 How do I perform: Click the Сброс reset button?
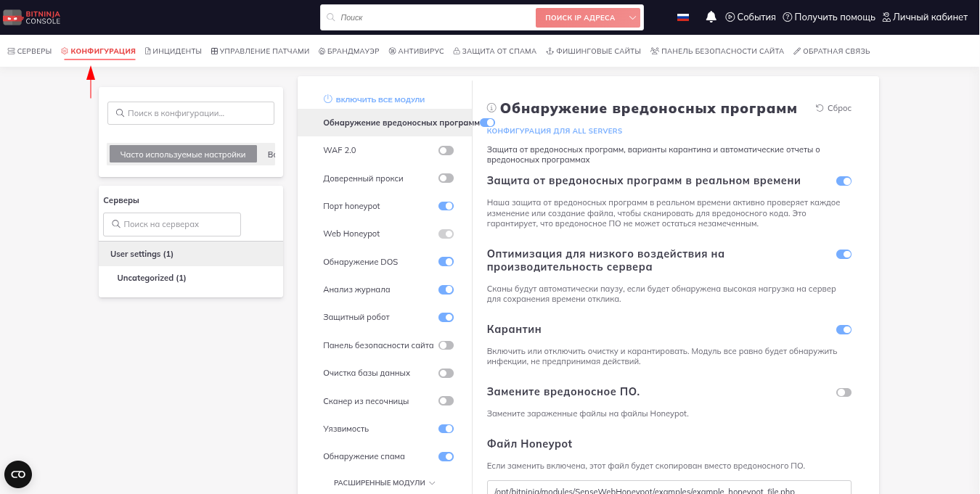pos(833,108)
